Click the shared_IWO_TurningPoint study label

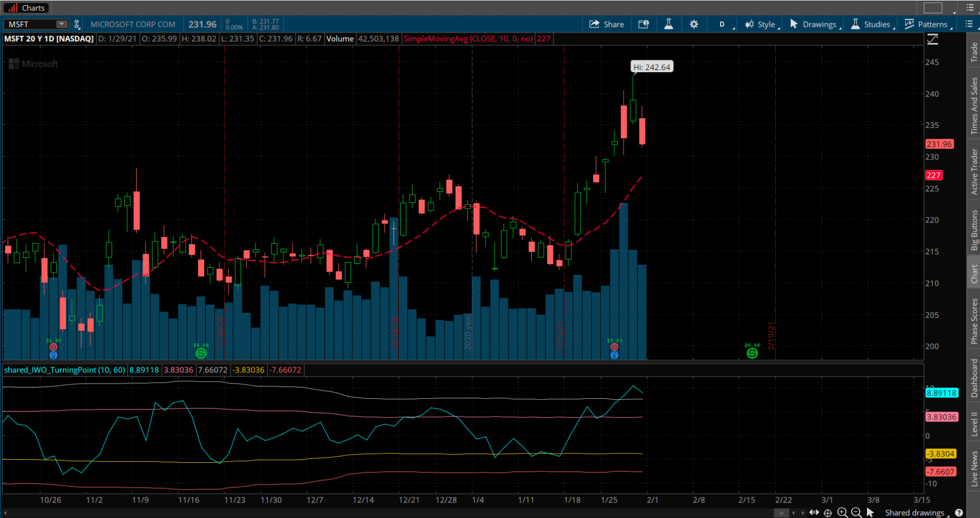[x=64, y=370]
